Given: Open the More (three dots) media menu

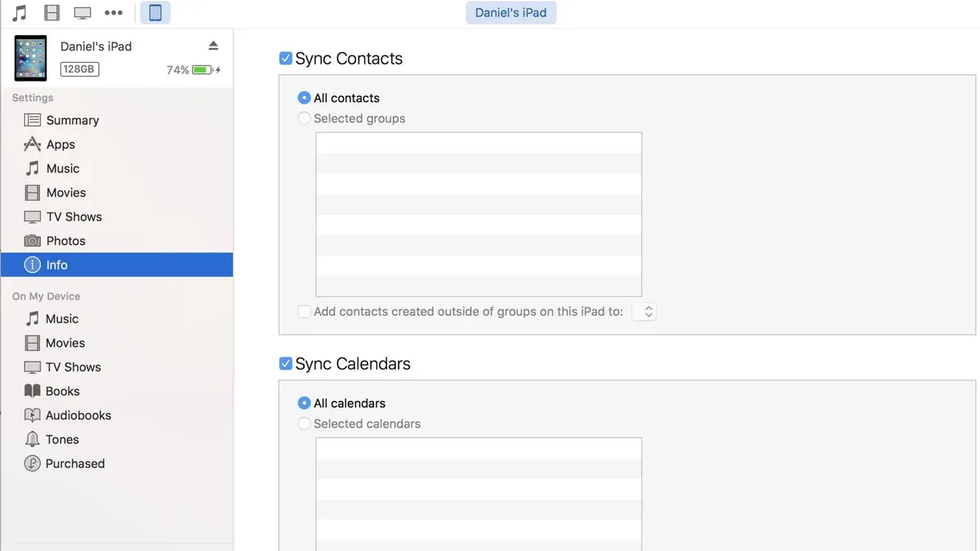Looking at the screenshot, I should coord(114,12).
